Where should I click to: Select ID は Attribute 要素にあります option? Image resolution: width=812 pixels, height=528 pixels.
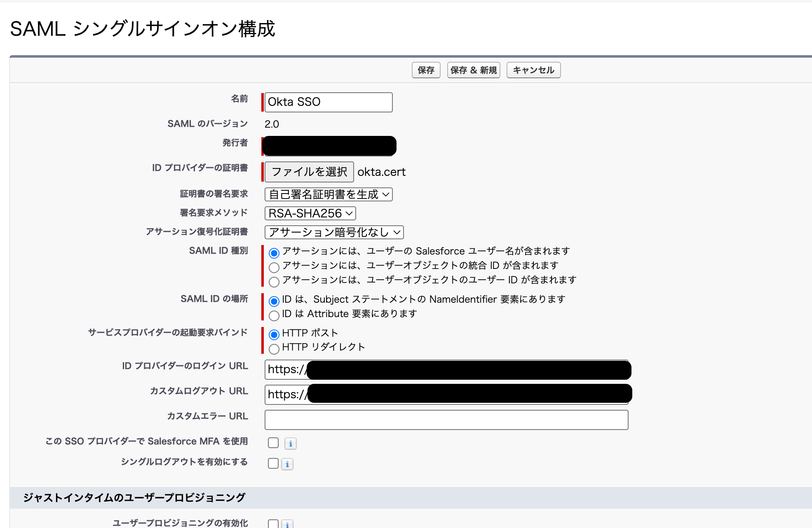pos(273,316)
